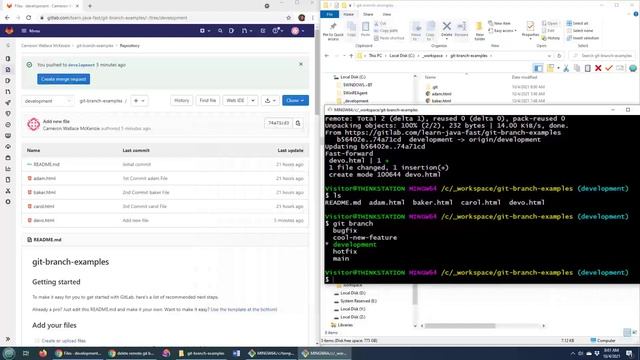Click the Issues sidebar icon
Screen dimensions: 640x360
point(8,81)
